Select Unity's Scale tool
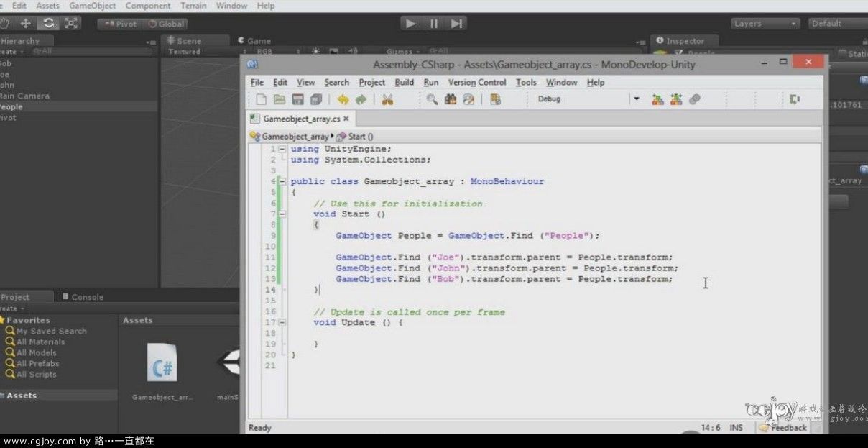 click(x=70, y=23)
